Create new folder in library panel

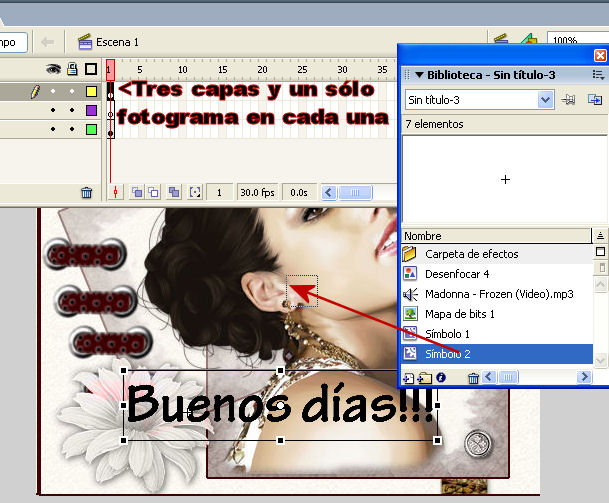tap(424, 377)
